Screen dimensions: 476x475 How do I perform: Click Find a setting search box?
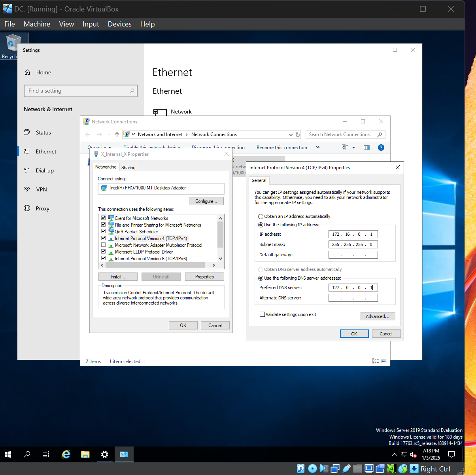pos(81,91)
